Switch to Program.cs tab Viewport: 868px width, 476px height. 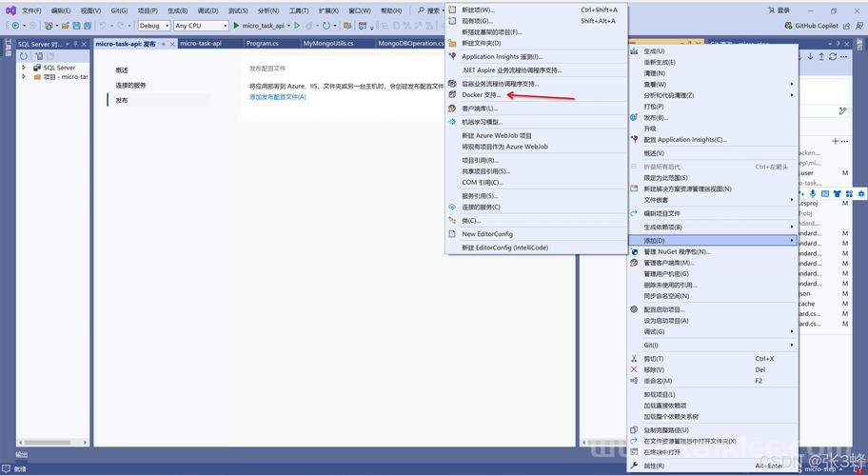tap(263, 43)
